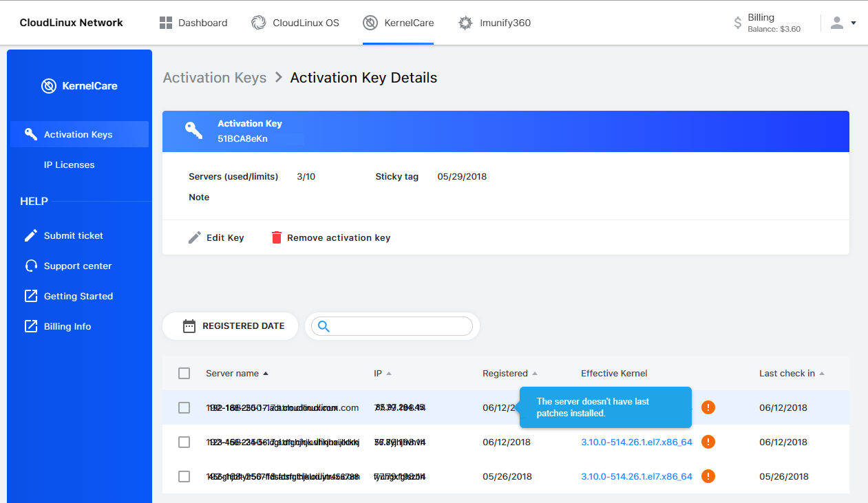Viewport: 868px width, 503px height.
Task: Click the Dashboard grid icon
Action: pos(165,23)
